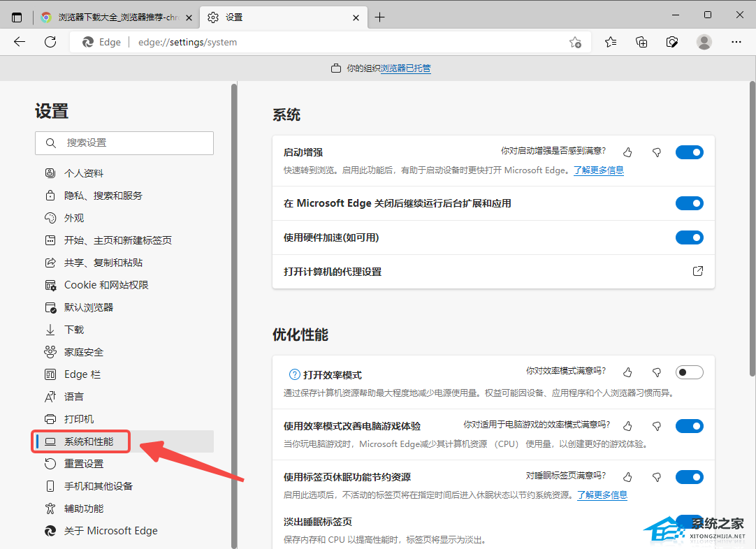The width and height of the screenshot is (756, 549).
Task: Open external link for 打开计算机的代理设置
Action: pos(698,272)
